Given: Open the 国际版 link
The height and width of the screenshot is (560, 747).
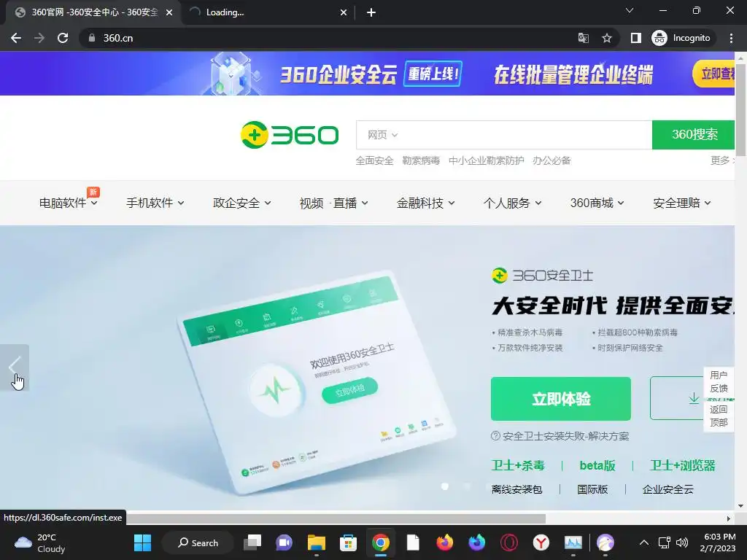Looking at the screenshot, I should [x=592, y=489].
